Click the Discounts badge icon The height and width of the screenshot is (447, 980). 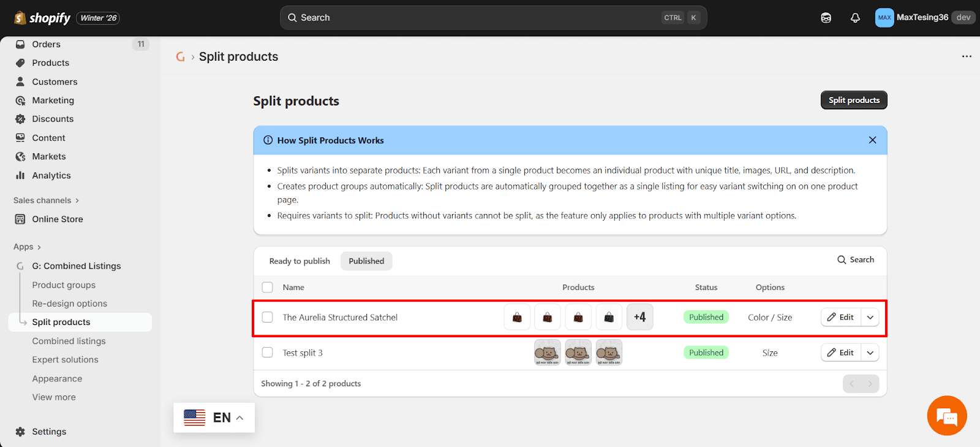(x=20, y=119)
